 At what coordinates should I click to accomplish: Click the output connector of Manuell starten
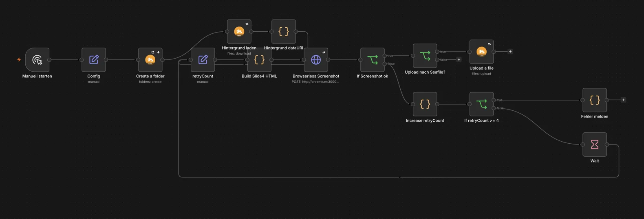[49, 60]
